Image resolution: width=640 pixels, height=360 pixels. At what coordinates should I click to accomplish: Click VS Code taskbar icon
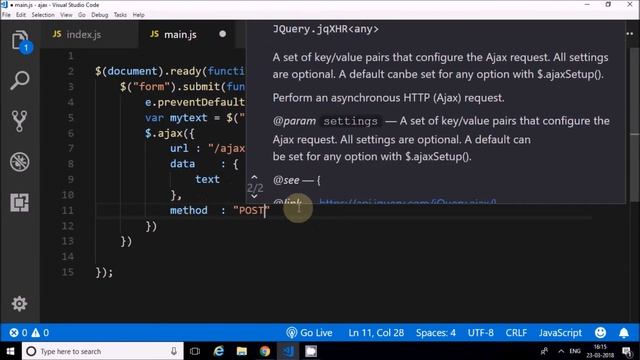[x=288, y=351]
